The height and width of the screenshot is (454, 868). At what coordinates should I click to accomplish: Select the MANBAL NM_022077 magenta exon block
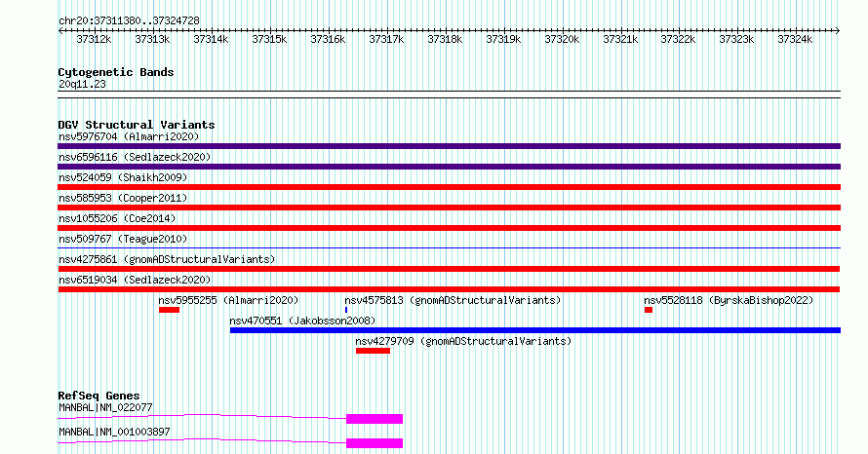[375, 419]
